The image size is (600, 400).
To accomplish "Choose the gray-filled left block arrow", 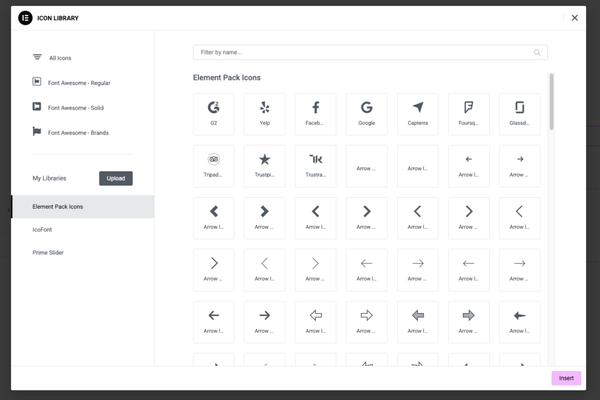I will pyautogui.click(x=418, y=322).
